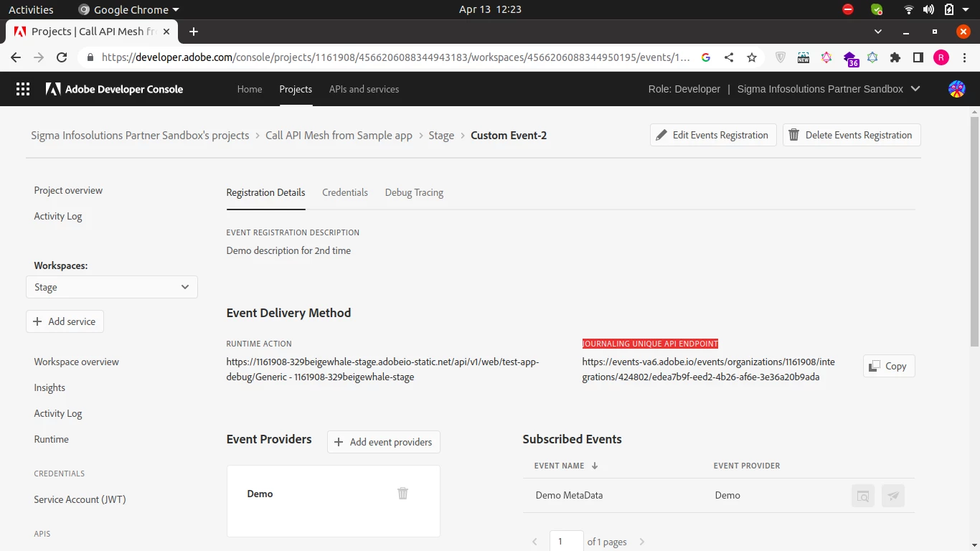The width and height of the screenshot is (980, 551).
Task: Go forward in browser history
Action: (x=39, y=57)
